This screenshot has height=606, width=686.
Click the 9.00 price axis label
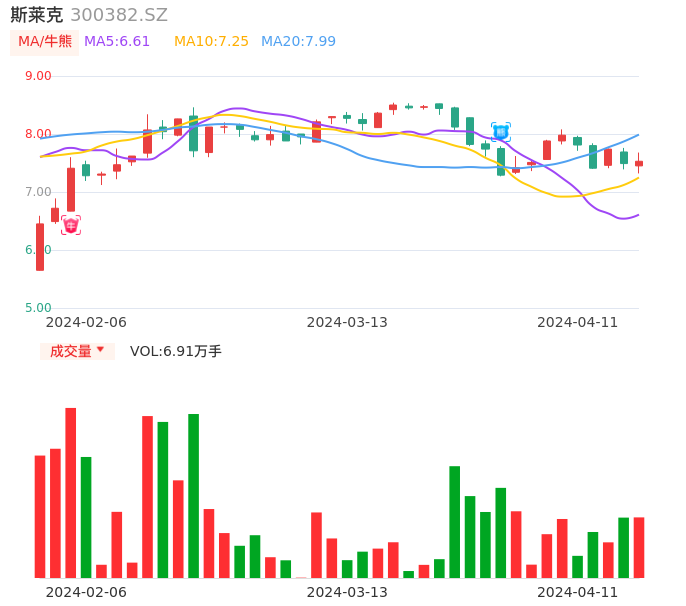[38, 76]
